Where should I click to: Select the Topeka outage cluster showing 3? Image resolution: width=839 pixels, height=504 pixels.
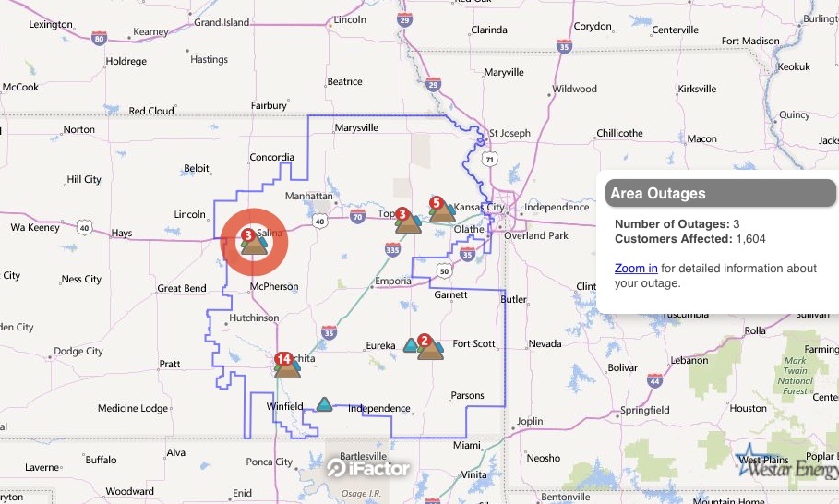pyautogui.click(x=408, y=221)
